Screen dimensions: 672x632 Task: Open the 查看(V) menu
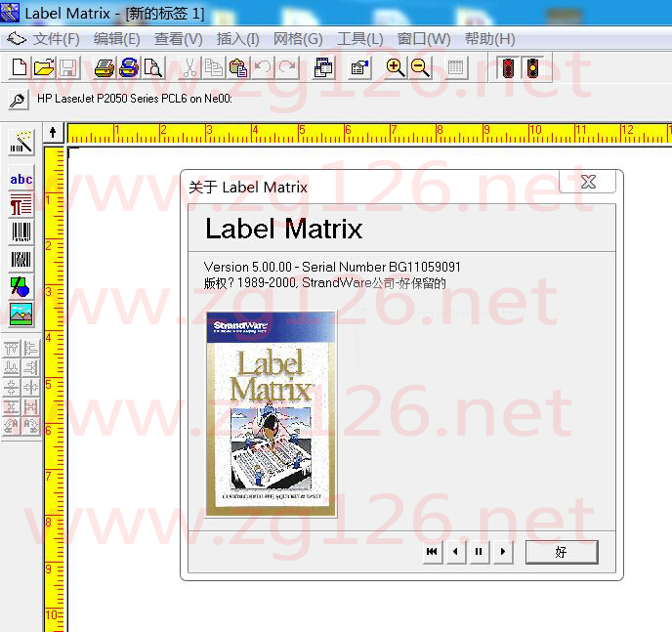click(179, 39)
